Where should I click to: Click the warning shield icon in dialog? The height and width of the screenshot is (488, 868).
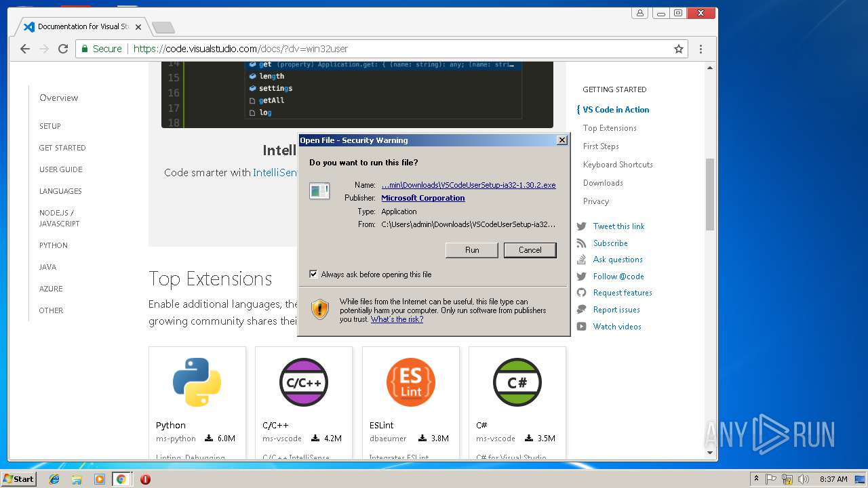click(320, 310)
